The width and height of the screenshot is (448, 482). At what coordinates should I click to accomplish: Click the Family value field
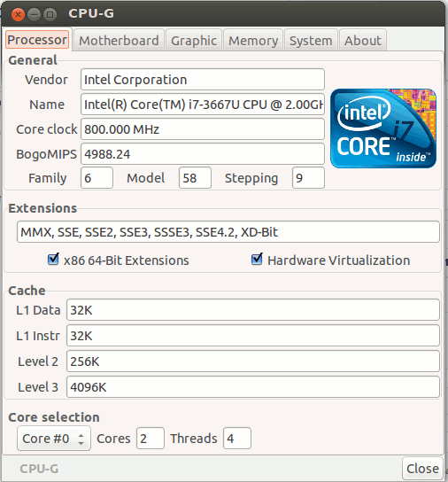tap(97, 178)
